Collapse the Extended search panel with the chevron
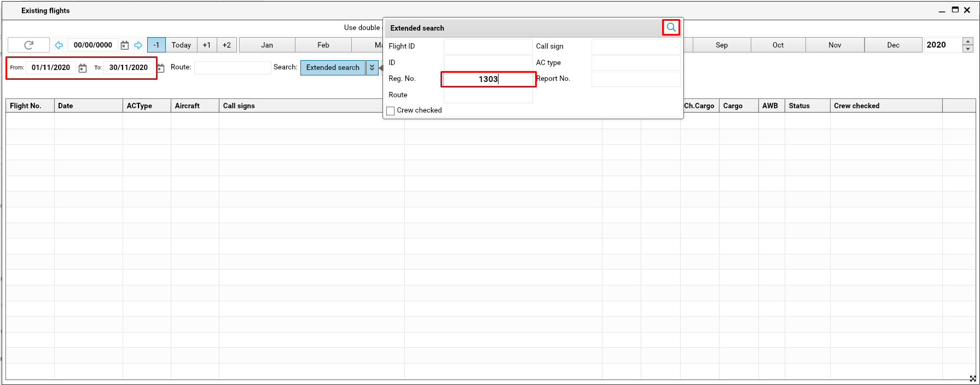Image resolution: width=980 pixels, height=385 pixels. (x=372, y=67)
